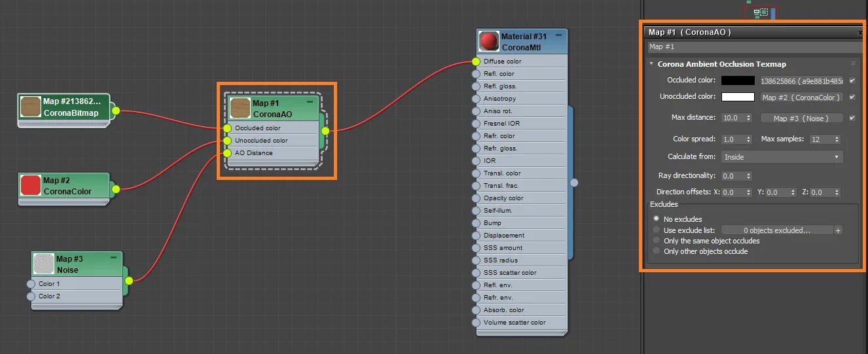Adjust the Max samples spinner arrows

pos(836,139)
